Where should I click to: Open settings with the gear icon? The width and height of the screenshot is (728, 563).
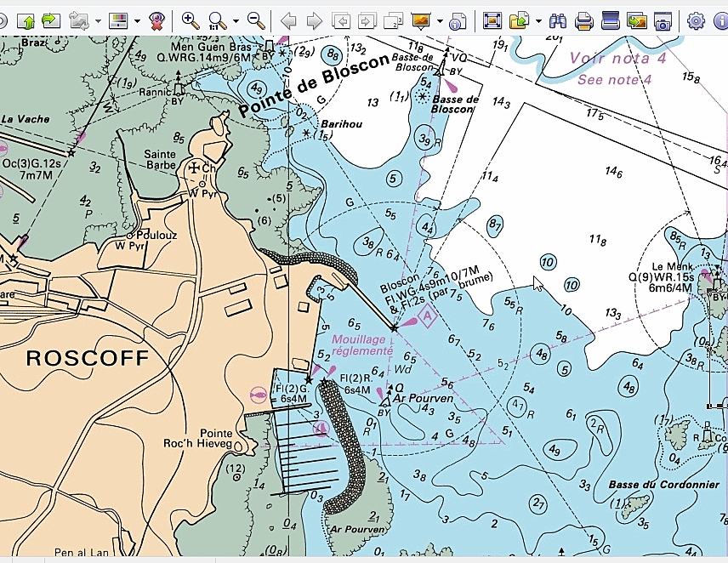click(696, 21)
